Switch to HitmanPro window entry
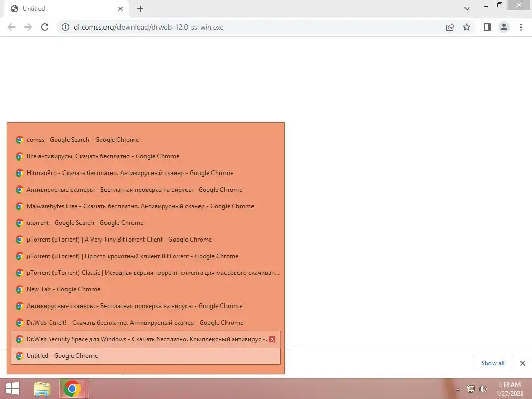The height and width of the screenshot is (399, 532). click(x=145, y=173)
